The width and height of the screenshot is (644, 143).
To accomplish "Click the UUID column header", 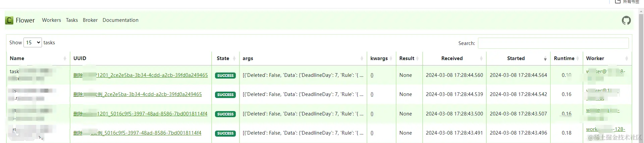I will [80, 58].
